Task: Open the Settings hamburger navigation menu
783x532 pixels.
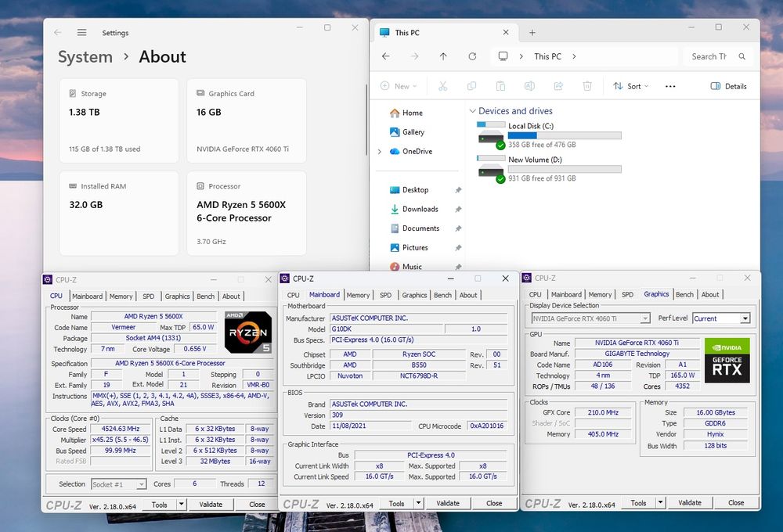Action: pos(82,32)
